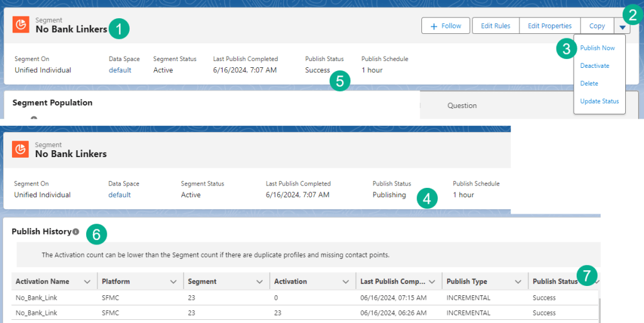Open the Edit Rules page
The height and width of the screenshot is (323, 644).
pos(495,26)
